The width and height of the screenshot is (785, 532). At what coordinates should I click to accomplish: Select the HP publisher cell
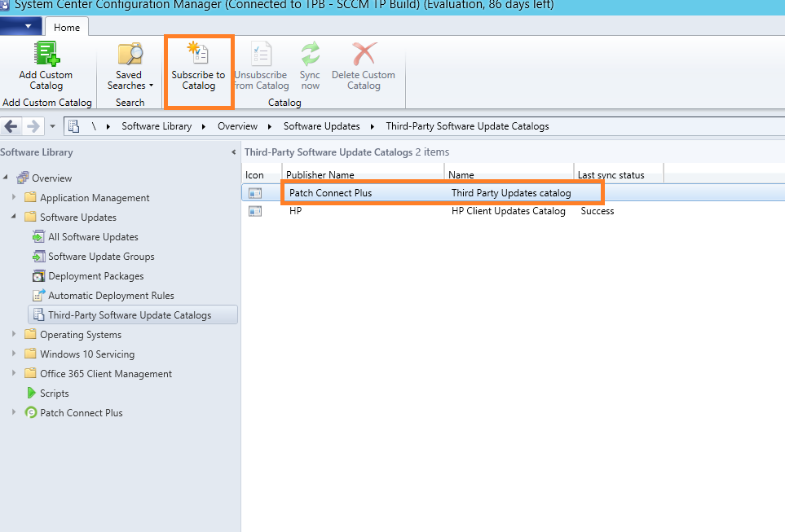(x=295, y=211)
